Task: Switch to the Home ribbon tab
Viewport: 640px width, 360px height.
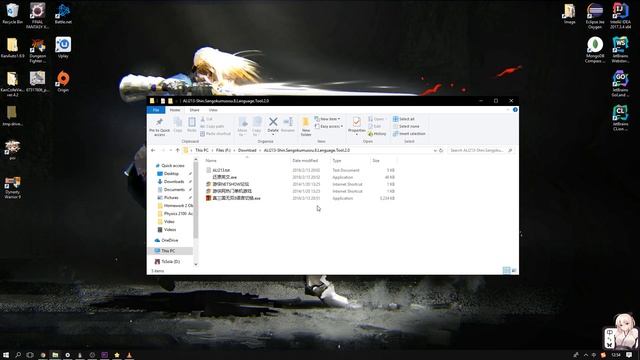Action: [x=175, y=110]
